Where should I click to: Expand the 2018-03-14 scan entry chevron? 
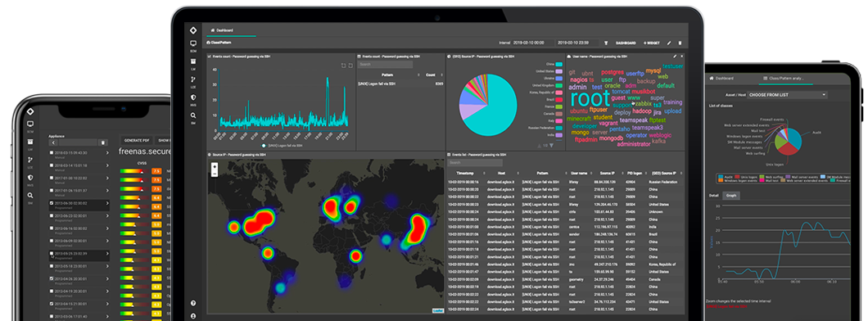[106, 166]
